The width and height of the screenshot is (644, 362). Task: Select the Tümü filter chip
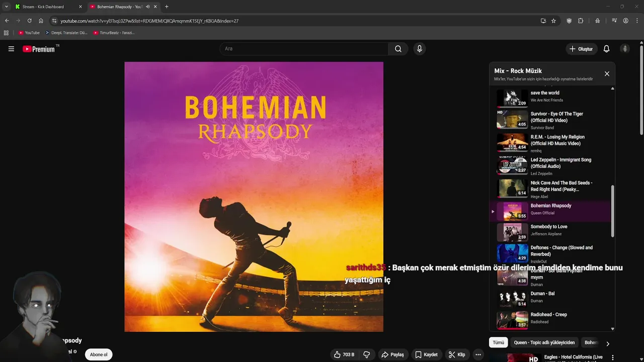point(498,342)
